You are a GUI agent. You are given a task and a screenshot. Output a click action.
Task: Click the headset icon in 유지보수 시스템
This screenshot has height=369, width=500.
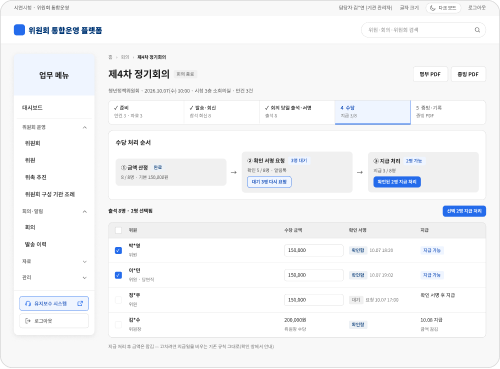28,304
